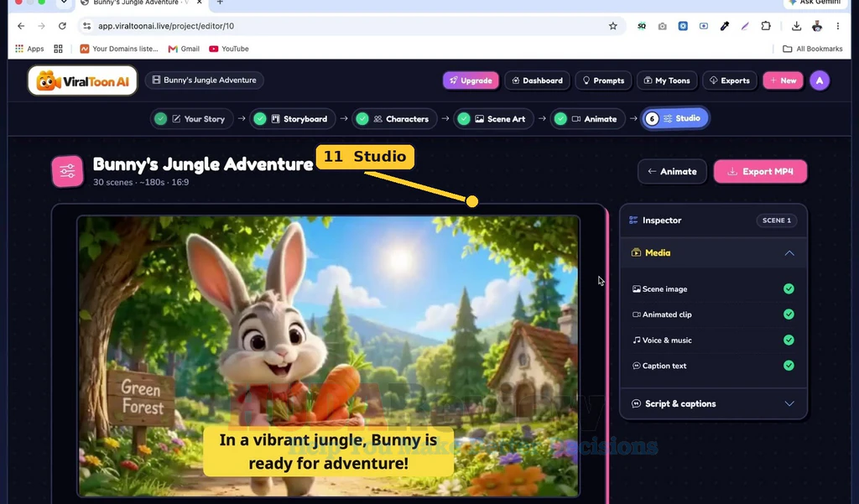Image resolution: width=859 pixels, height=504 pixels.
Task: Bookmark this page with the star icon
Action: coord(613,26)
